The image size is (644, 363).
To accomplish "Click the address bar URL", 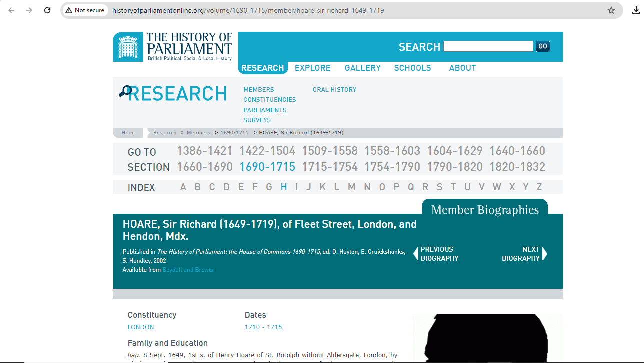I will [x=248, y=10].
